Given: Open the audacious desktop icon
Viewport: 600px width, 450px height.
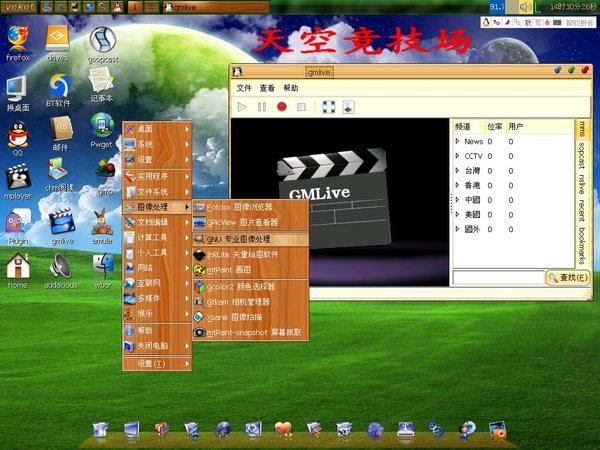Looking at the screenshot, I should click(61, 266).
